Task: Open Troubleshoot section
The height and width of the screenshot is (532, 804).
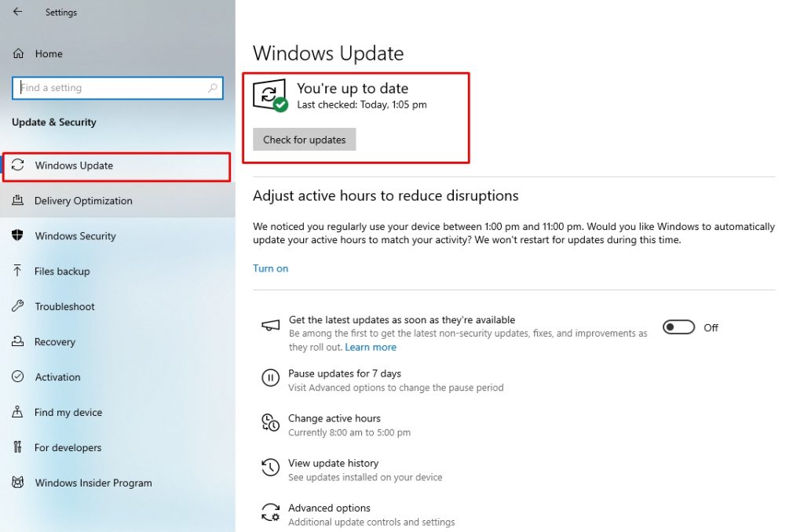Action: click(x=118, y=307)
